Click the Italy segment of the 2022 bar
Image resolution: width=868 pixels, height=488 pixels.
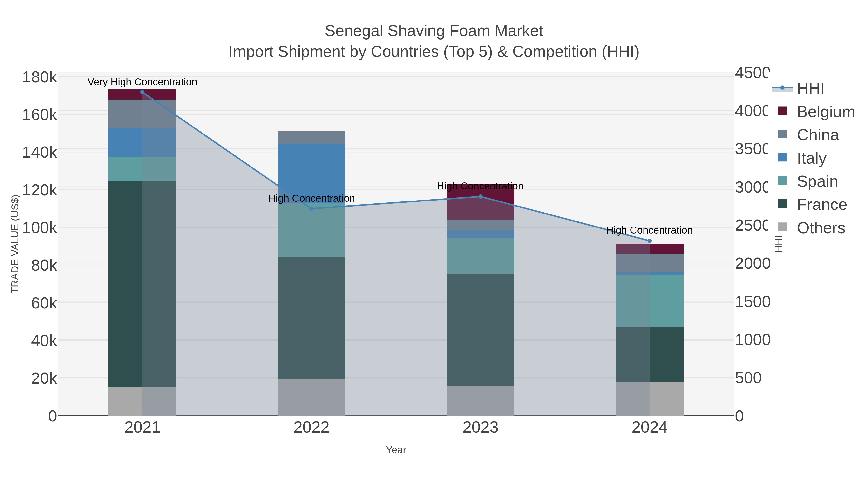[x=311, y=173]
